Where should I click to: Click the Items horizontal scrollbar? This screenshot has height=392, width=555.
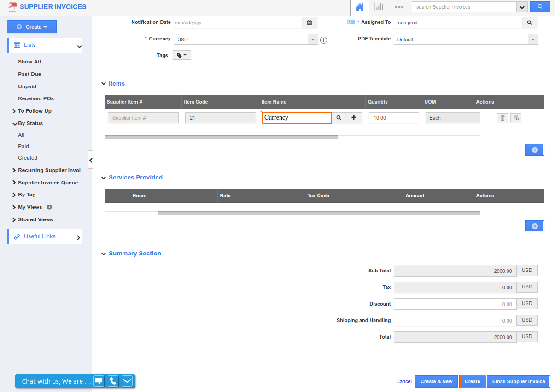click(x=221, y=137)
